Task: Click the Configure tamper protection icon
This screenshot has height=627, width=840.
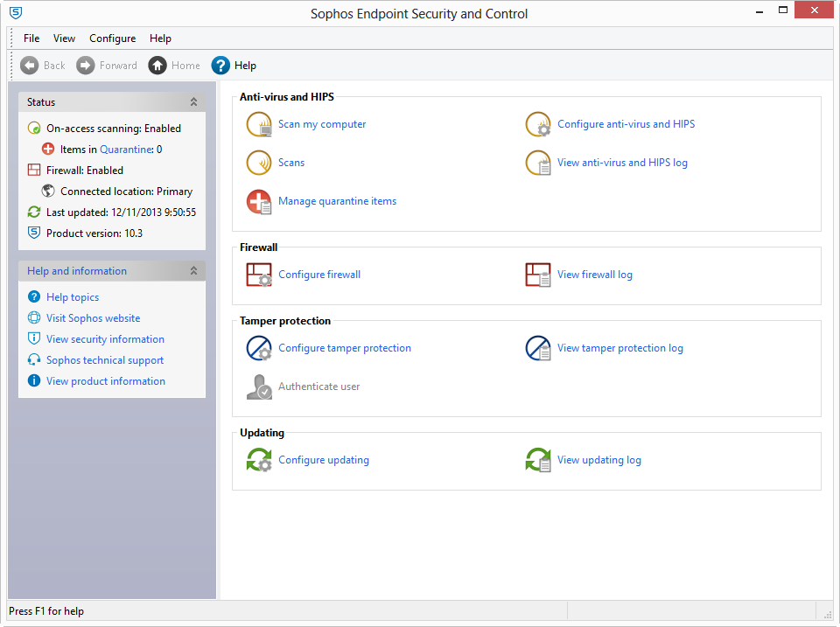Action: click(x=259, y=349)
